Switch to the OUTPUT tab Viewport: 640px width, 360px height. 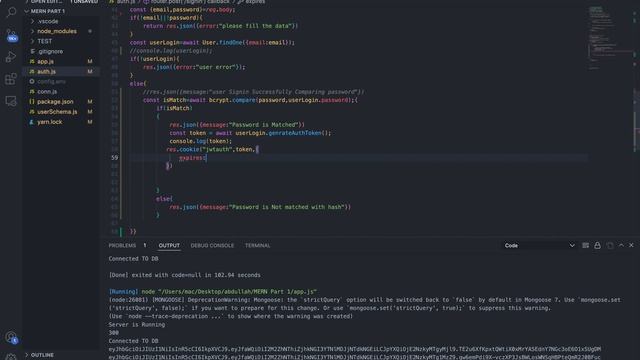coord(169,245)
